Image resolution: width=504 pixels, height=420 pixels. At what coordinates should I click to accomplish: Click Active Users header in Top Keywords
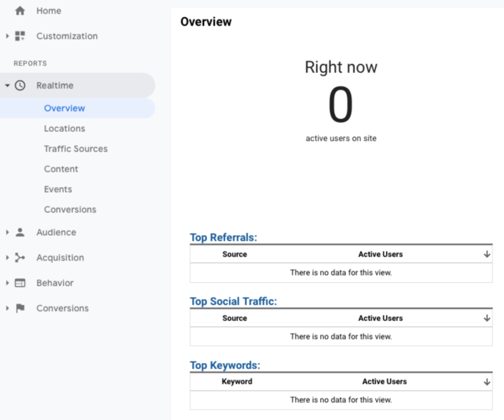tap(385, 381)
